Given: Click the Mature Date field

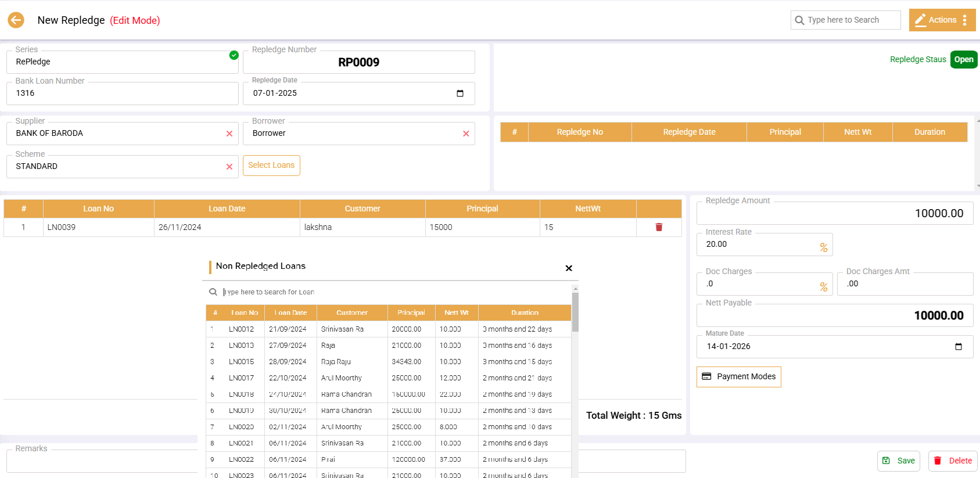Looking at the screenshot, I should coord(835,347).
